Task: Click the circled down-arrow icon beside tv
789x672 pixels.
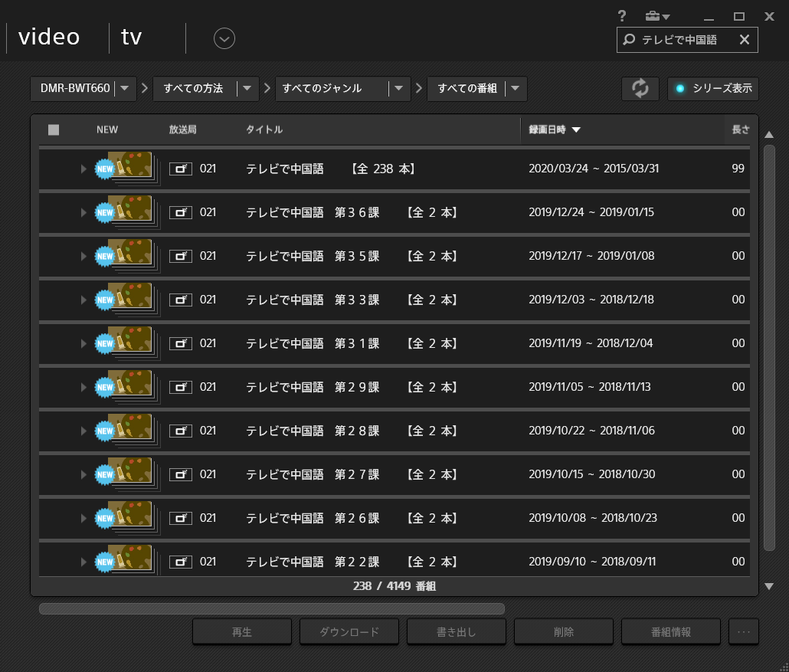Action: click(x=224, y=38)
